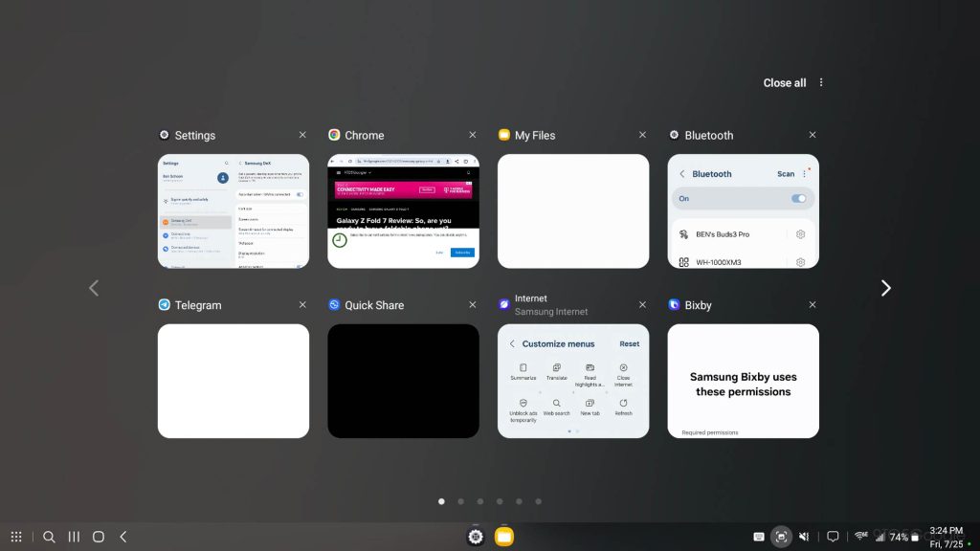
Task: Open the Samsung Bixby permissions thumbnail
Action: 743,381
